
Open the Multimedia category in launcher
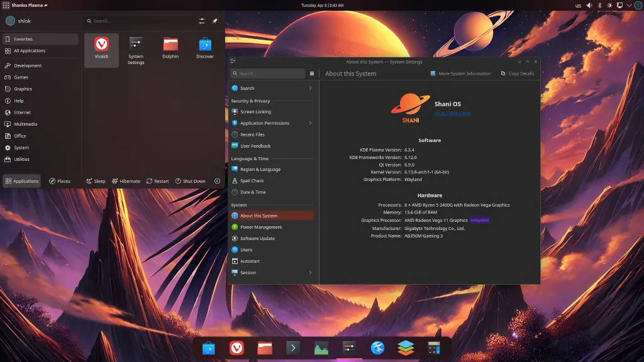click(26, 124)
